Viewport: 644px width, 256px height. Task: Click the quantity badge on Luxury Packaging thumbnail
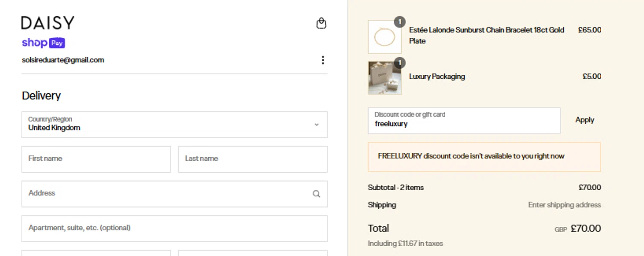400,63
